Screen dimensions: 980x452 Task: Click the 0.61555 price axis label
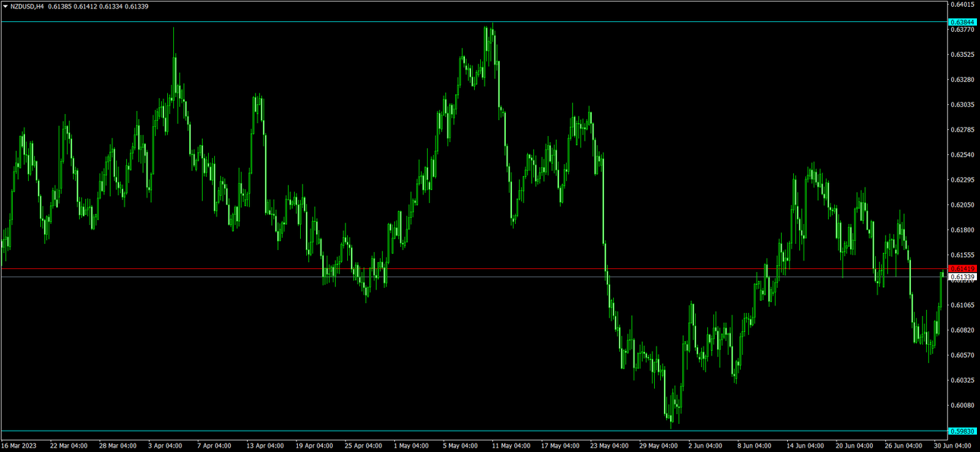click(x=963, y=255)
